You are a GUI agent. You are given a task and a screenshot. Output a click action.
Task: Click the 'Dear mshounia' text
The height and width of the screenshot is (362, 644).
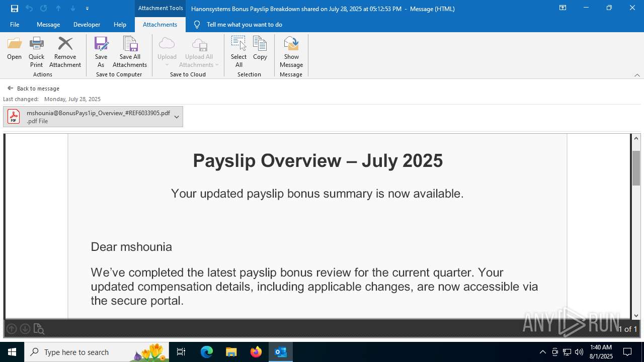tap(131, 247)
